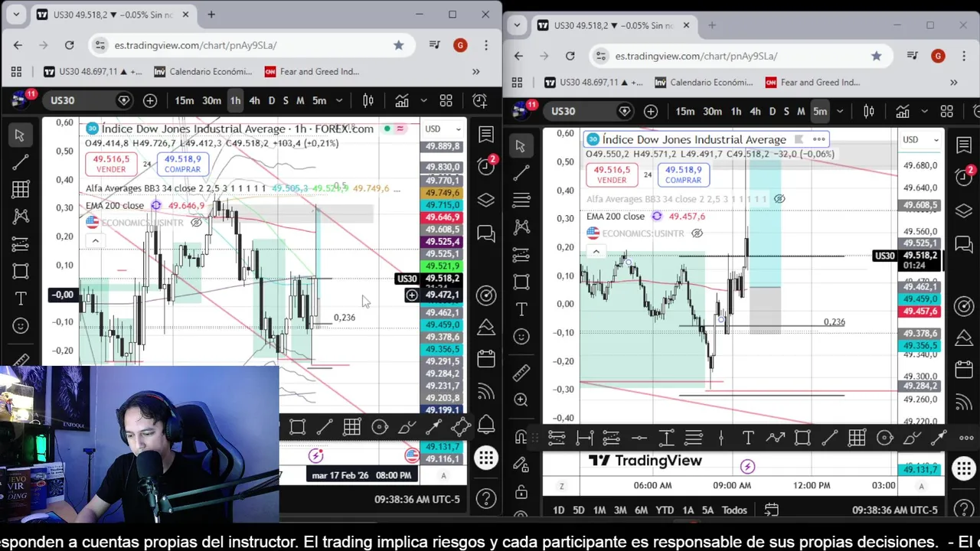
Task: Toggle lock all drawings in right window
Action: point(521,491)
